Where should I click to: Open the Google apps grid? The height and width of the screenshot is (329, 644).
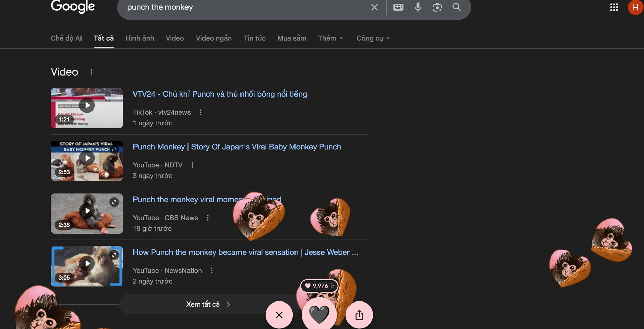point(614,7)
